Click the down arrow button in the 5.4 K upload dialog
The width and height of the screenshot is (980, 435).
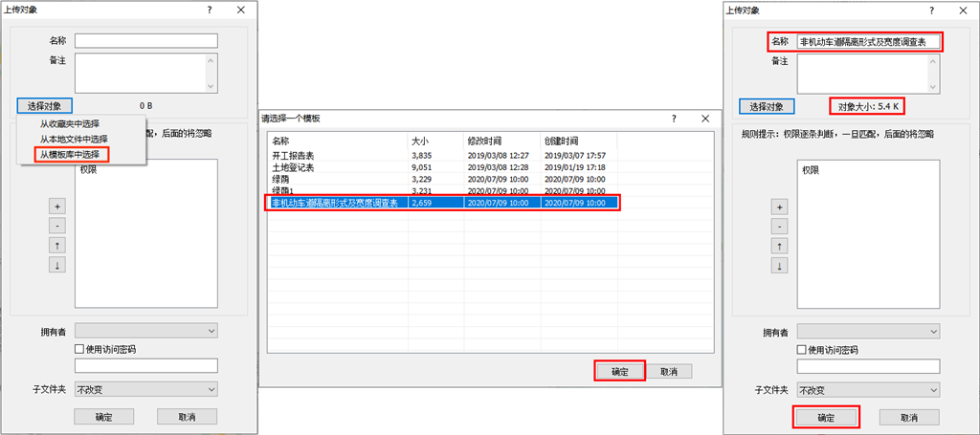[x=780, y=265]
